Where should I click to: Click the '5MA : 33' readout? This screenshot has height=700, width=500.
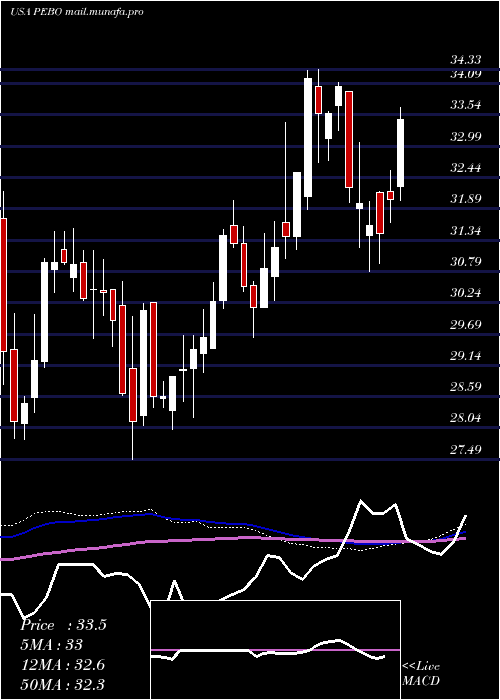click(52, 645)
